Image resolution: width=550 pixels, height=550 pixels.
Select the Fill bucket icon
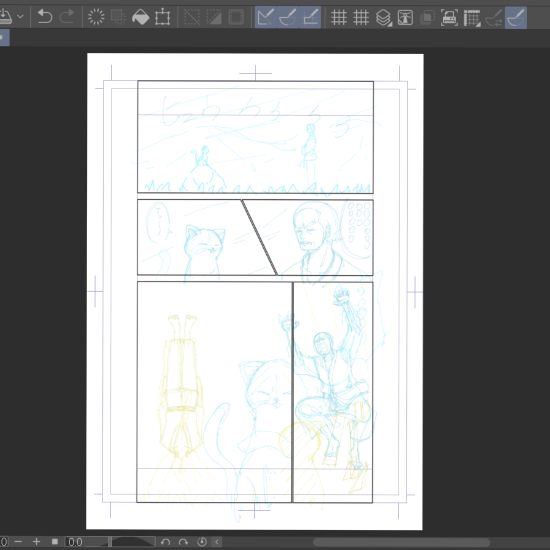click(140, 17)
